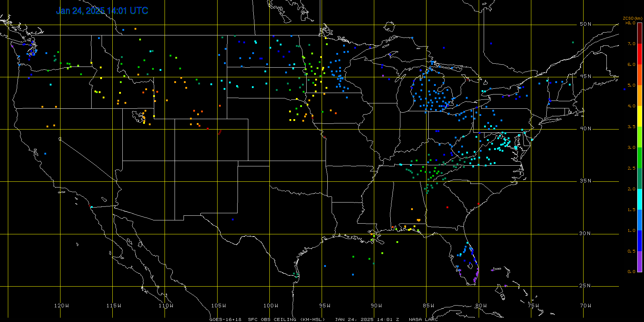
Task: Click the dark red color bar segment
Action: [640, 33]
